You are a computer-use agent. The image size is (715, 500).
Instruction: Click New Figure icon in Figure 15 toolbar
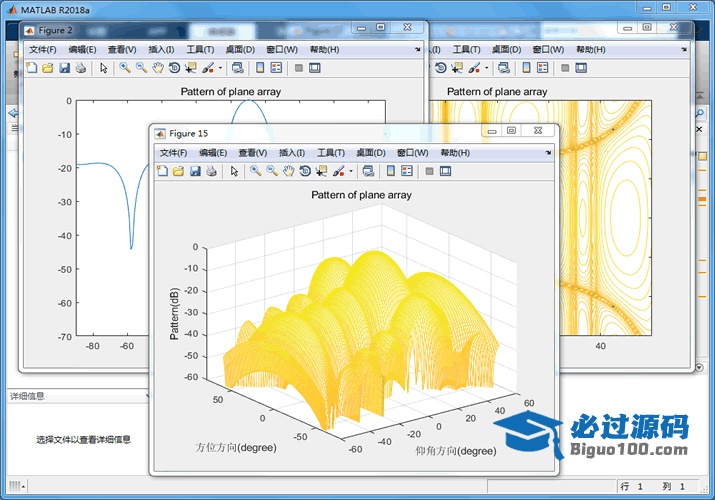pyautogui.click(x=162, y=171)
